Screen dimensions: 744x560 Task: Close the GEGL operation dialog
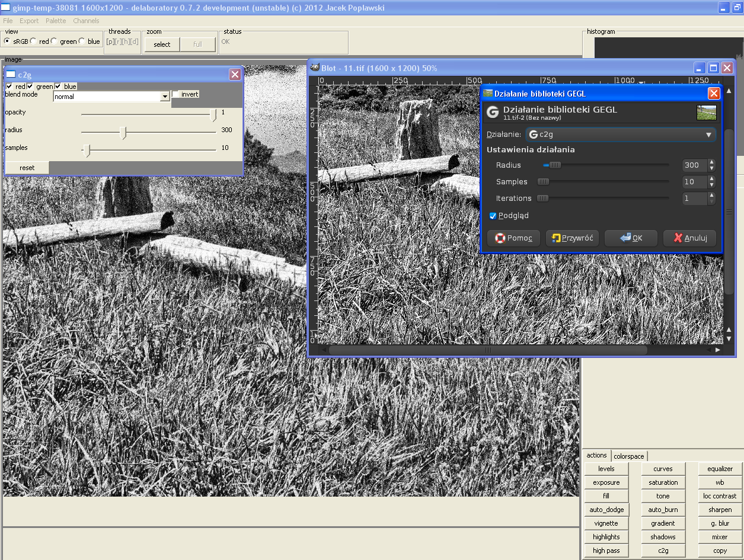[714, 93]
